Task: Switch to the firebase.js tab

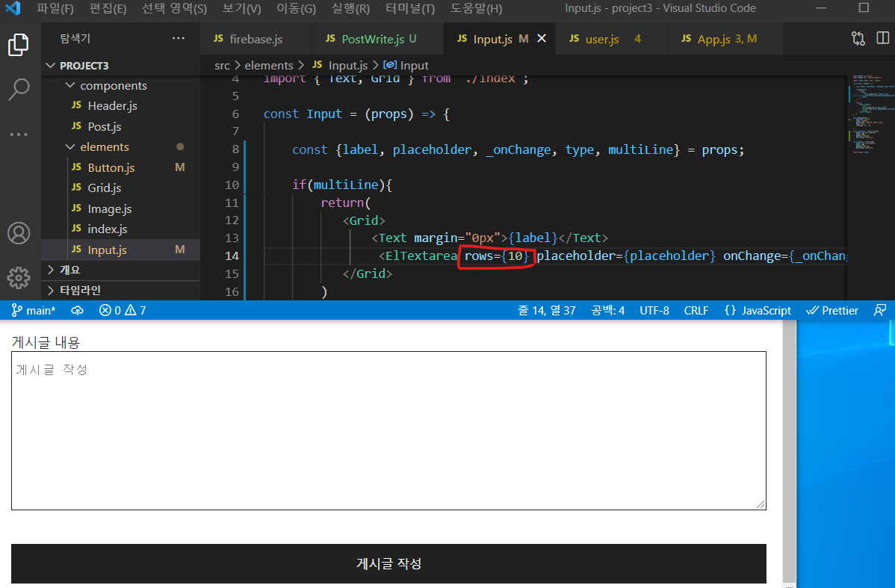Action: (256, 39)
